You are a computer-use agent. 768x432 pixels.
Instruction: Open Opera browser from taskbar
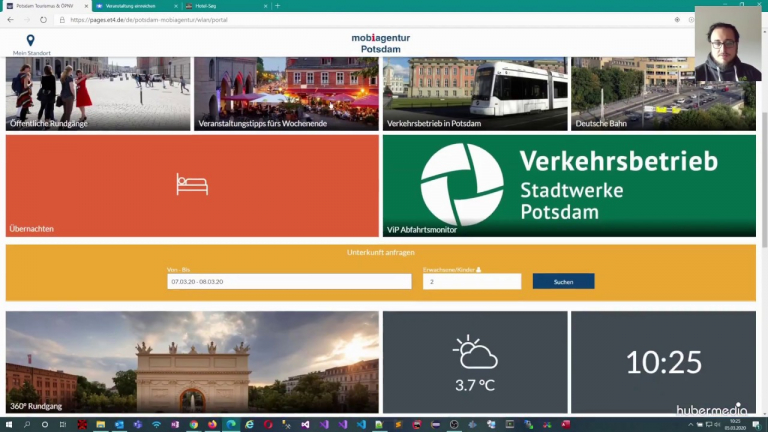point(268,425)
